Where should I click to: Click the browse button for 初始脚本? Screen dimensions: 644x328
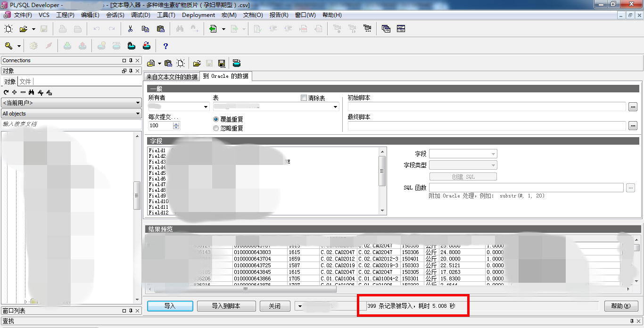[x=633, y=107]
